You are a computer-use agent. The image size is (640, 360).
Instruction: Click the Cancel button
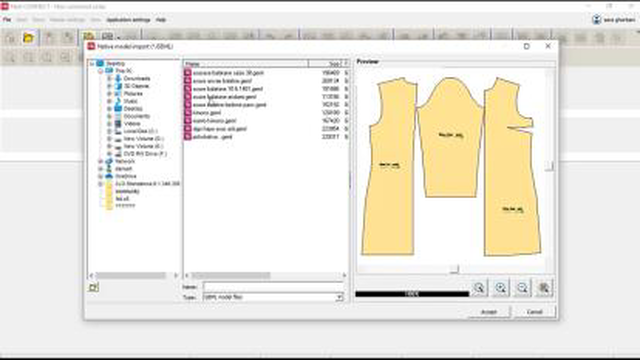point(534,312)
